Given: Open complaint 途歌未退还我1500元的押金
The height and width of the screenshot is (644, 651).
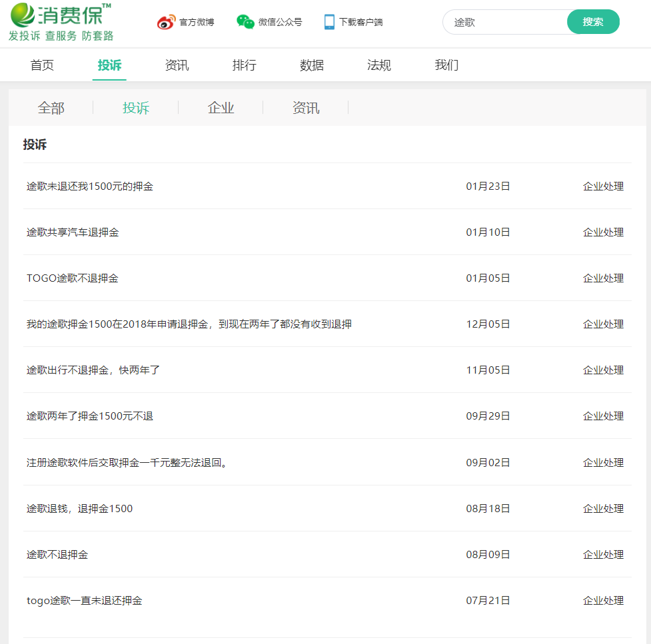Looking at the screenshot, I should pyautogui.click(x=90, y=186).
